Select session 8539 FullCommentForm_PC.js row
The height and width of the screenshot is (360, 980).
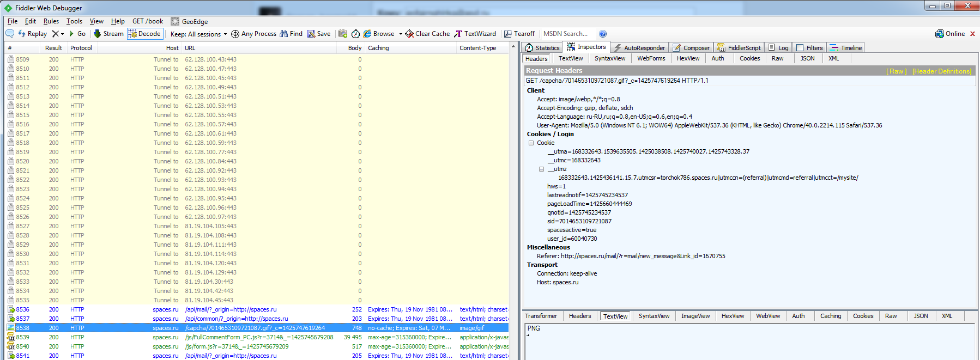(259, 337)
